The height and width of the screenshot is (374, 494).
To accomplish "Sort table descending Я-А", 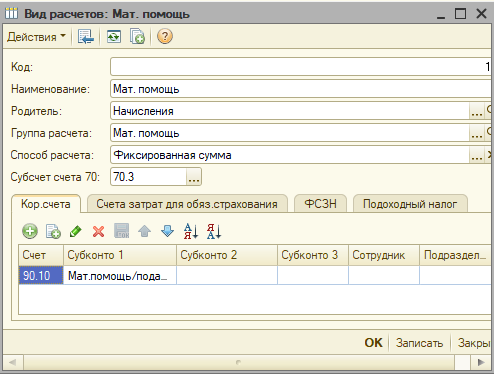I will pyautogui.click(x=214, y=231).
